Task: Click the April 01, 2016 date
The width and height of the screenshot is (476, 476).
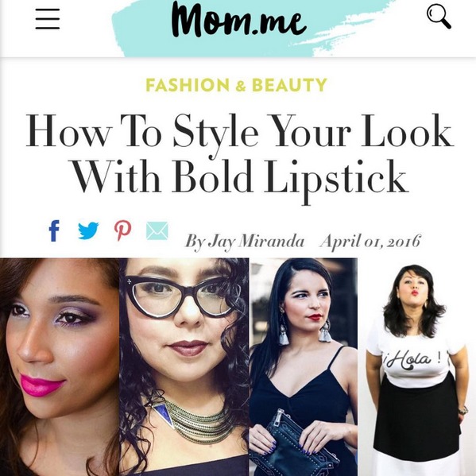Action: coord(370,242)
